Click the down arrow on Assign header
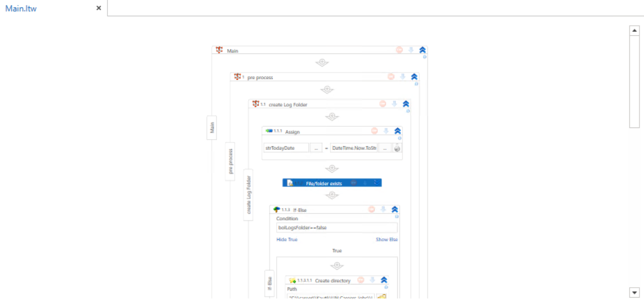The height and width of the screenshot is (300, 644). click(386, 131)
